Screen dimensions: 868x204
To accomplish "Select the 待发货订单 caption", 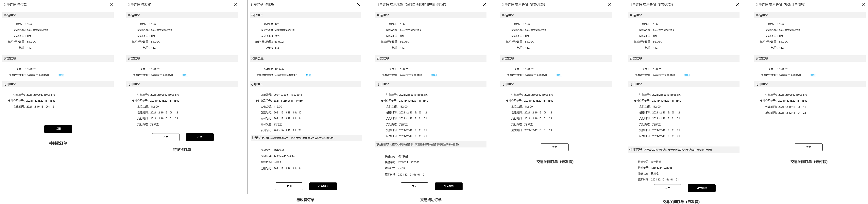I will point(182,150).
